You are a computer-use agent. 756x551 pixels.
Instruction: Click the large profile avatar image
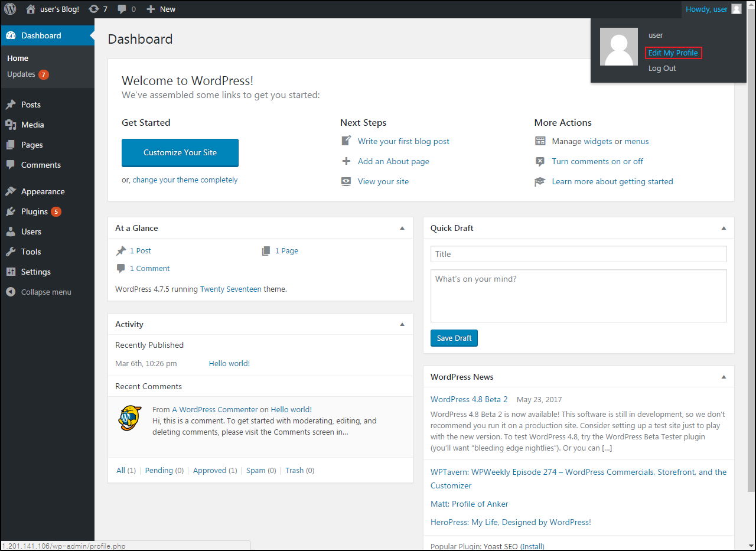pos(619,47)
